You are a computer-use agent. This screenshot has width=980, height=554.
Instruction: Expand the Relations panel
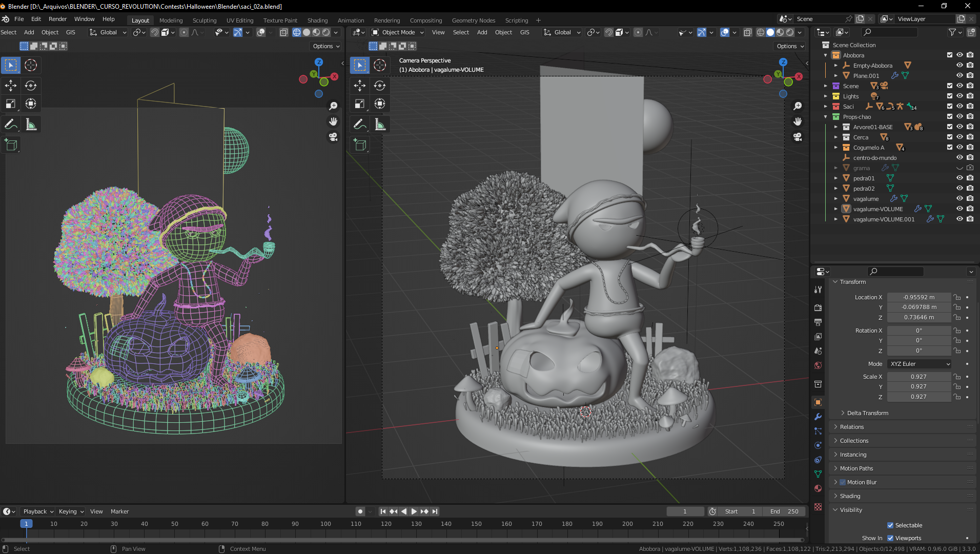tap(852, 427)
